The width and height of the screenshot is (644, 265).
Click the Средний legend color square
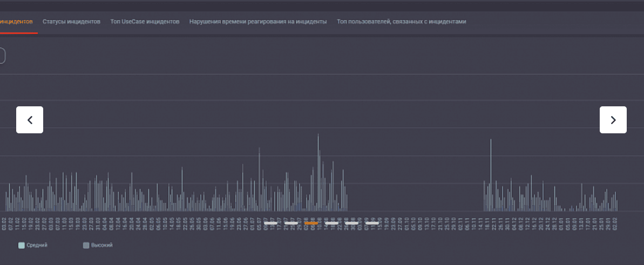coord(22,246)
